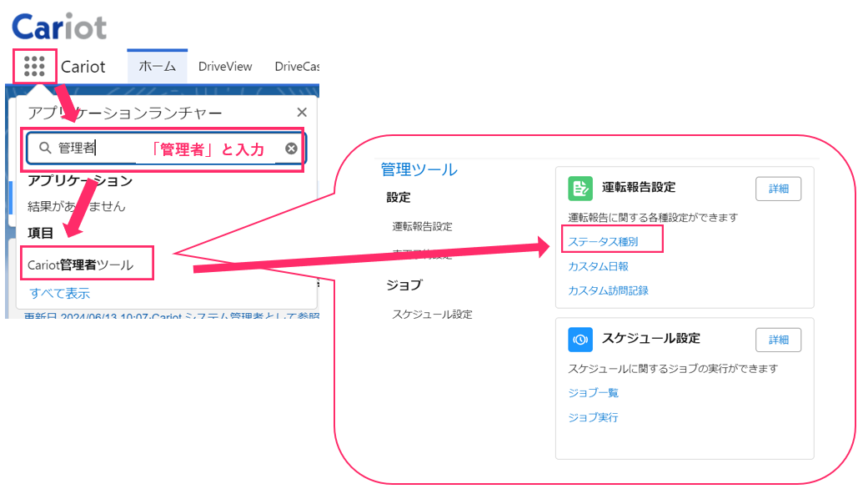Screen dimensions: 868x494
Task: Open the DriveView tab
Action: tap(225, 67)
